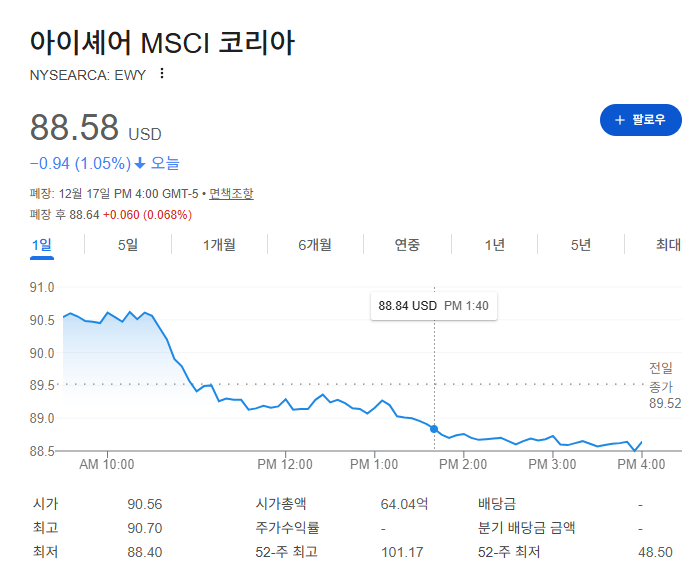
Task: Click the down arrow beside price change
Action: click(x=140, y=164)
